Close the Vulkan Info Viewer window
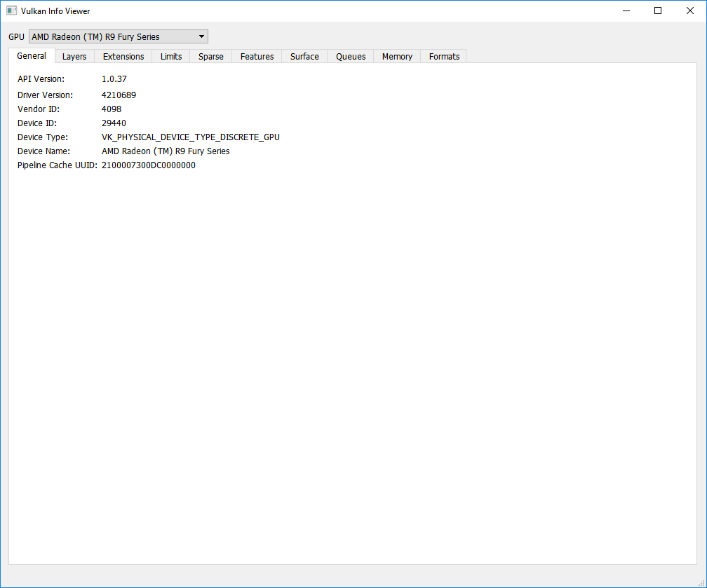This screenshot has width=707, height=588. (x=690, y=11)
